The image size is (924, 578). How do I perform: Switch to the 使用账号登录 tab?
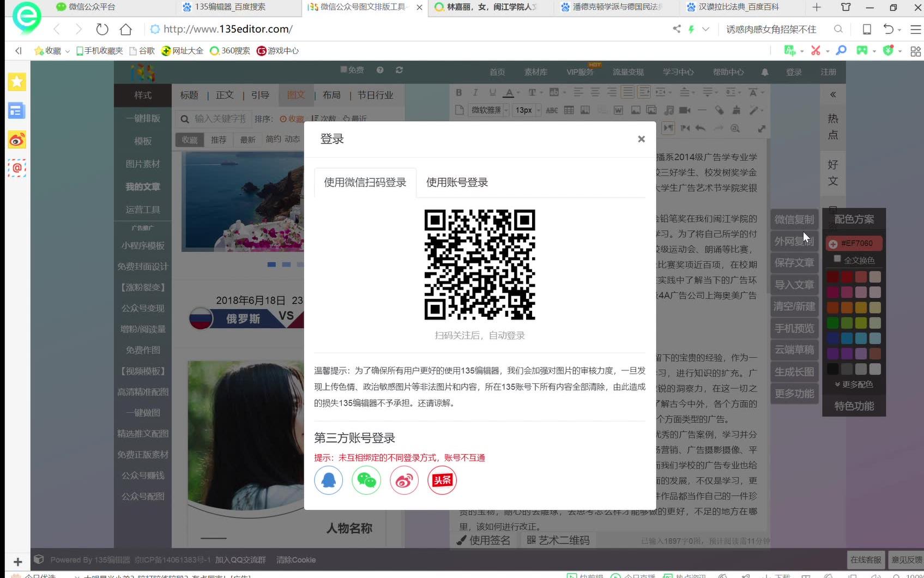point(457,182)
